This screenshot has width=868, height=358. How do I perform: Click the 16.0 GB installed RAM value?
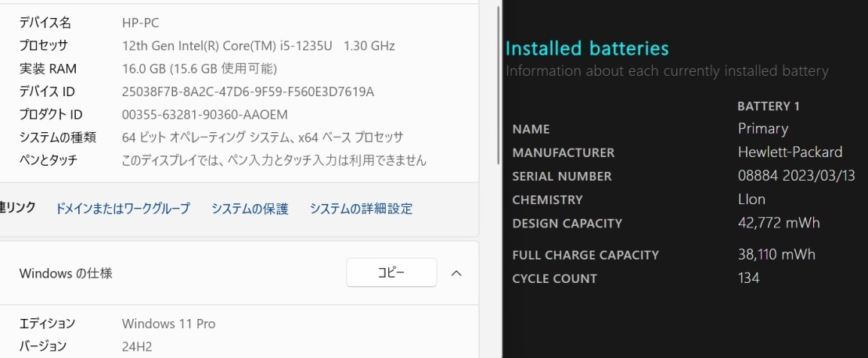(200, 69)
